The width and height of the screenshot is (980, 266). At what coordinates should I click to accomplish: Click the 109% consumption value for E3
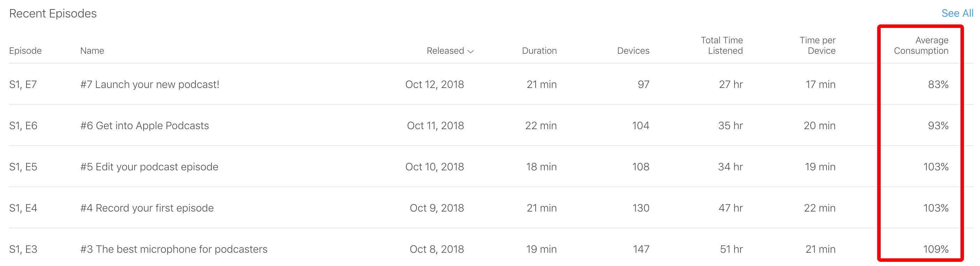tap(936, 249)
